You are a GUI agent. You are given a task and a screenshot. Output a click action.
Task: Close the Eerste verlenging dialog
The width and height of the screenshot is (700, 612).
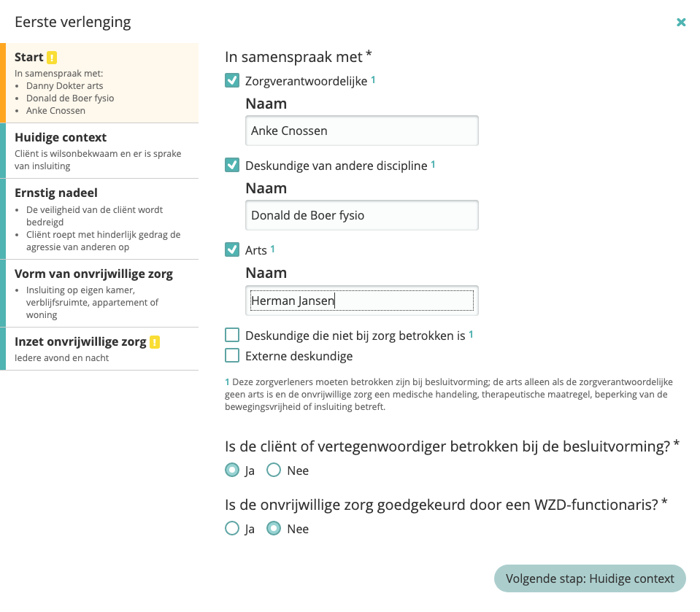coord(681,23)
